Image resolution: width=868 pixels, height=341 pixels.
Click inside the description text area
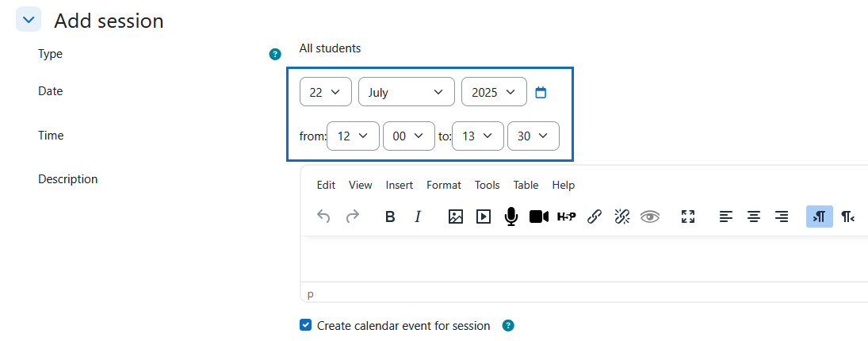(584, 259)
